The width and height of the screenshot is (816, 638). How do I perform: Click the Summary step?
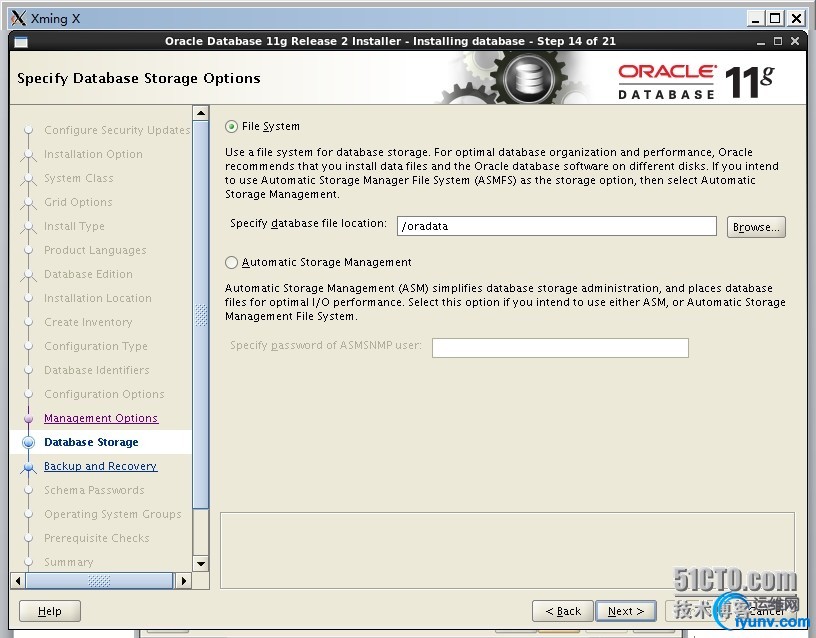pyautogui.click(x=69, y=562)
